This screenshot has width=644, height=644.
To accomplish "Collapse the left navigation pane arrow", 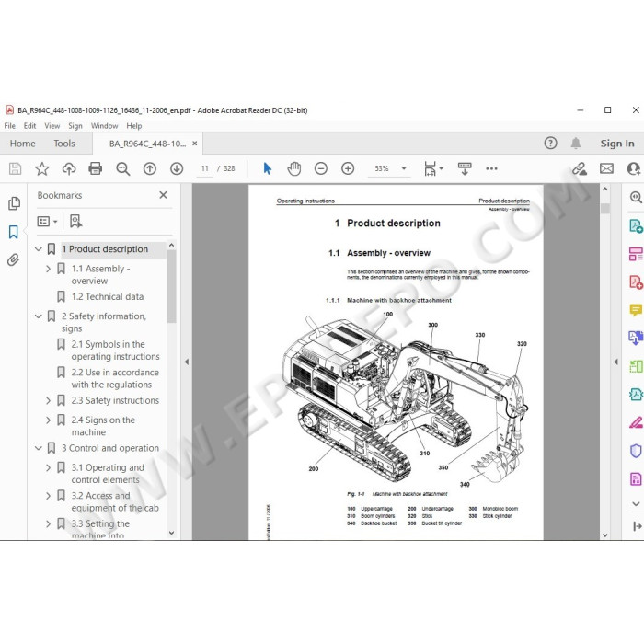I will click(x=187, y=362).
